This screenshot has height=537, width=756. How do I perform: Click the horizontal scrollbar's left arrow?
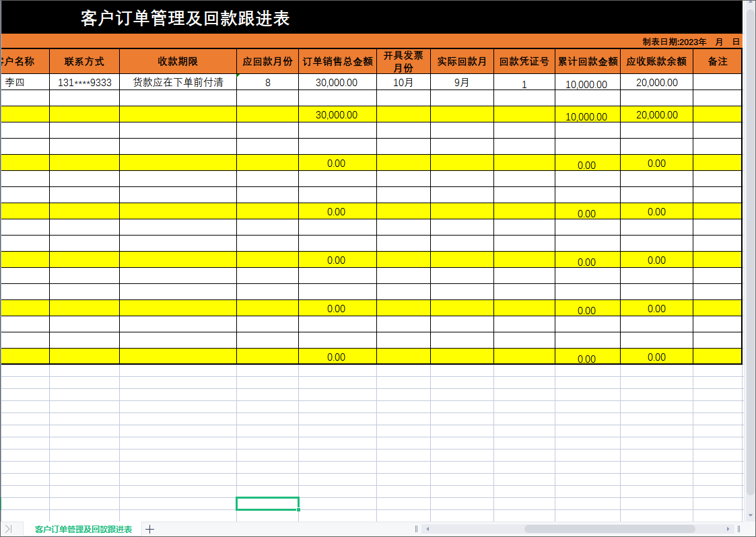click(x=427, y=530)
